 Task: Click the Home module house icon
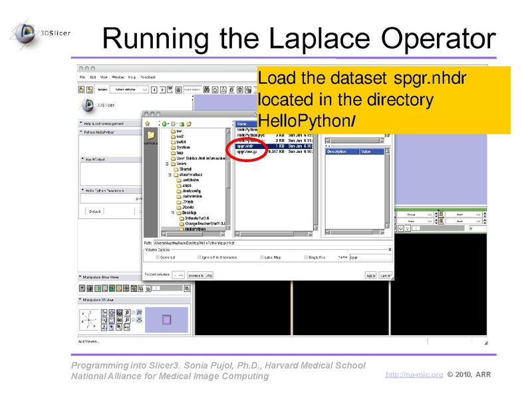coord(215,90)
